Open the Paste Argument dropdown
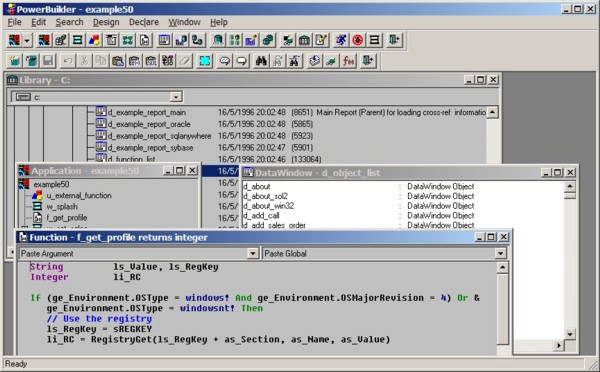 pos(253,253)
